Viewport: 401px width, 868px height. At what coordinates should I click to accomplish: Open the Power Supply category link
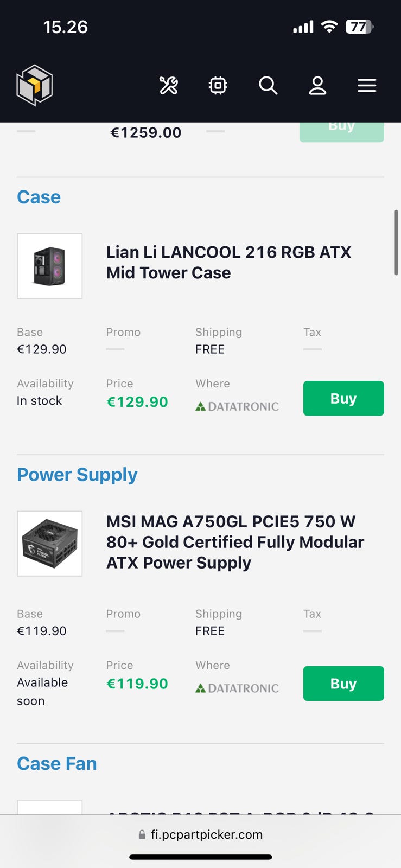point(77,475)
